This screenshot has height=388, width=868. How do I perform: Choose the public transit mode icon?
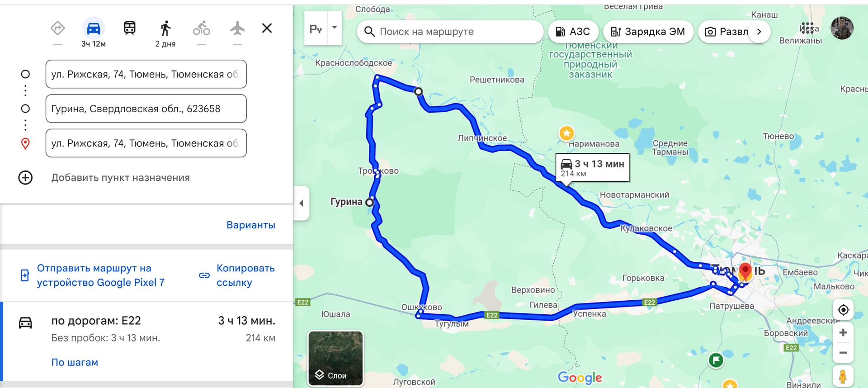tap(129, 28)
